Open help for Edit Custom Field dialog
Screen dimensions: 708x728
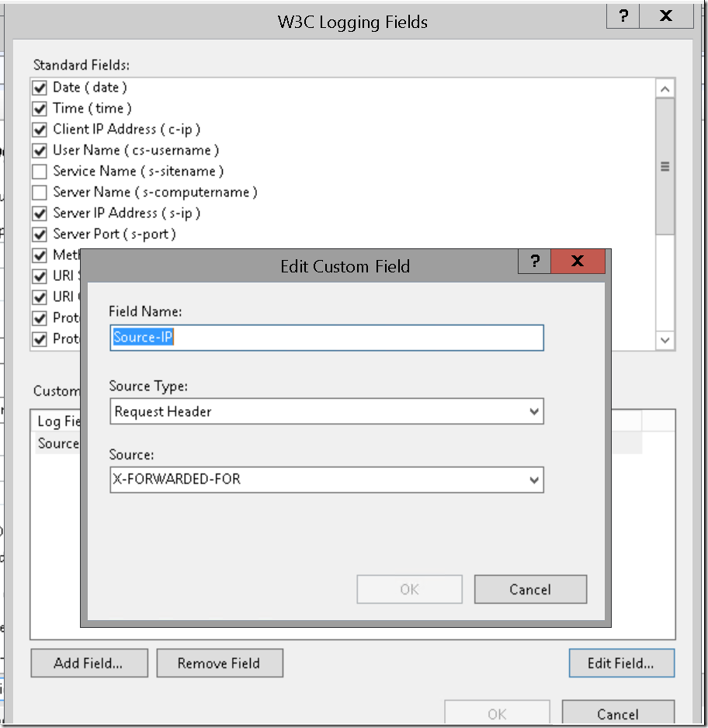point(535,261)
